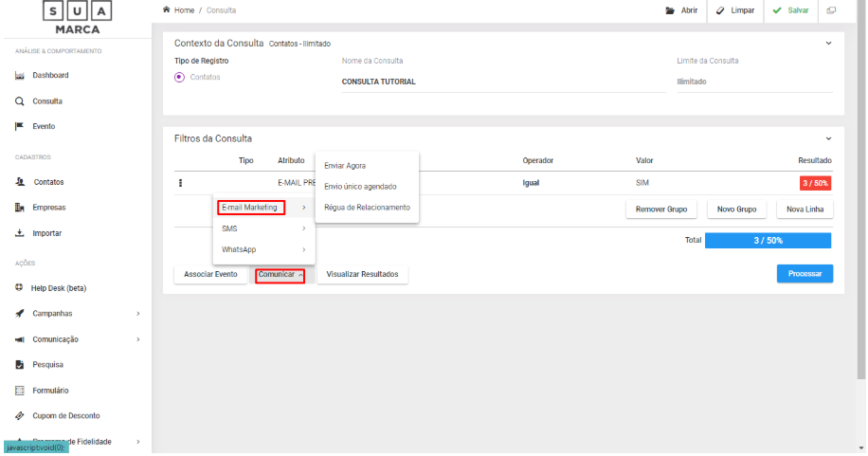Click the Campanhas rocket icon

coord(19,314)
